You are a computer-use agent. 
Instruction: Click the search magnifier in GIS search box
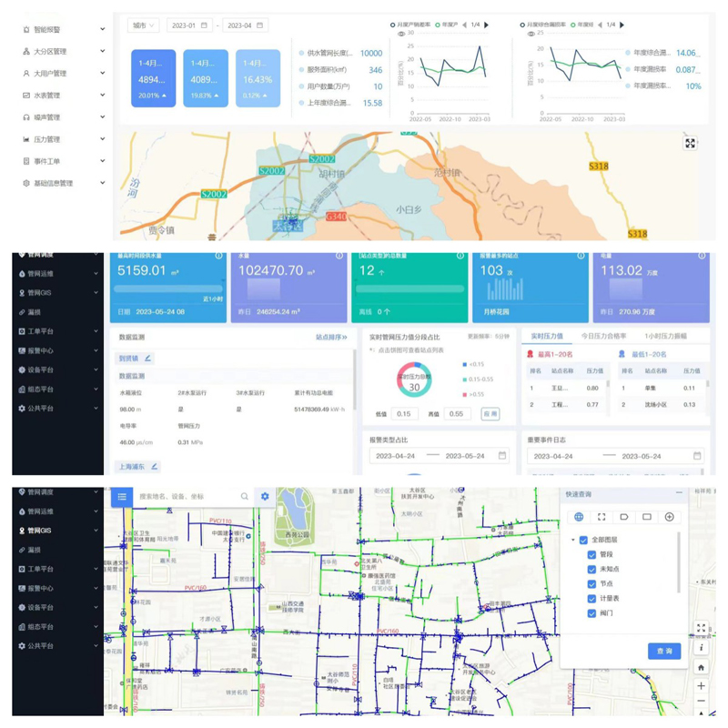pos(245,496)
